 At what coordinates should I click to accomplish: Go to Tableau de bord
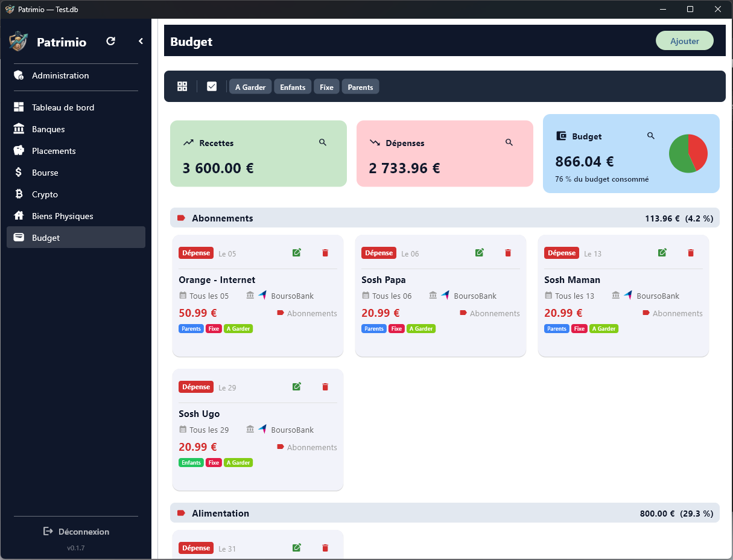[76, 107]
